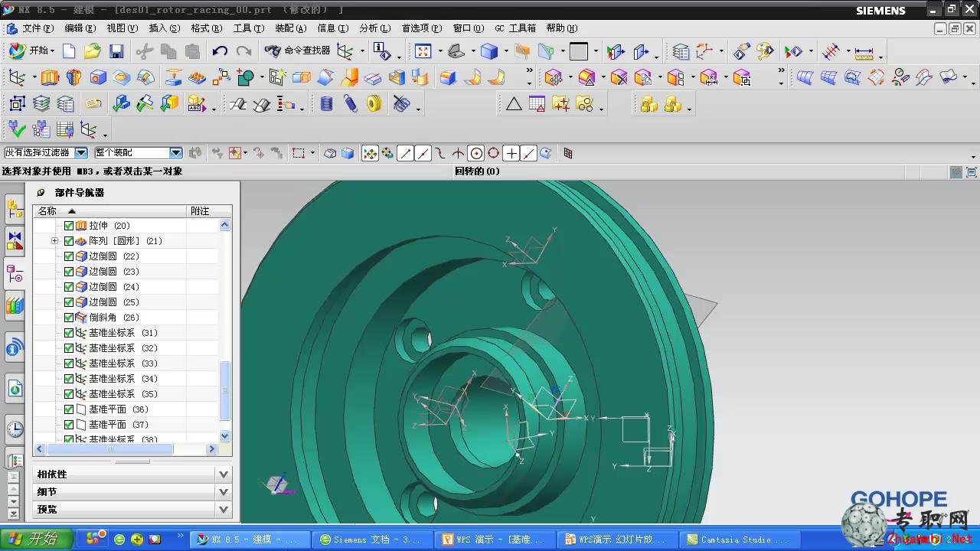Open the 文件(F) menu
The height and width of the screenshot is (551, 980).
38,28
